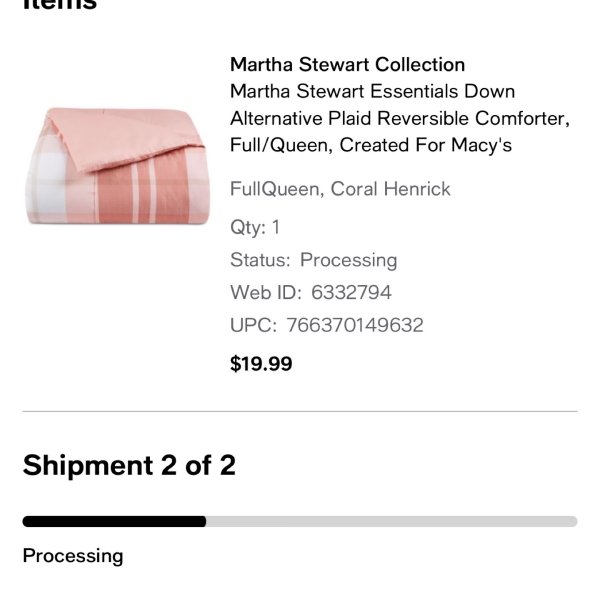Click the filled part of the shipment progress bar

(114, 522)
